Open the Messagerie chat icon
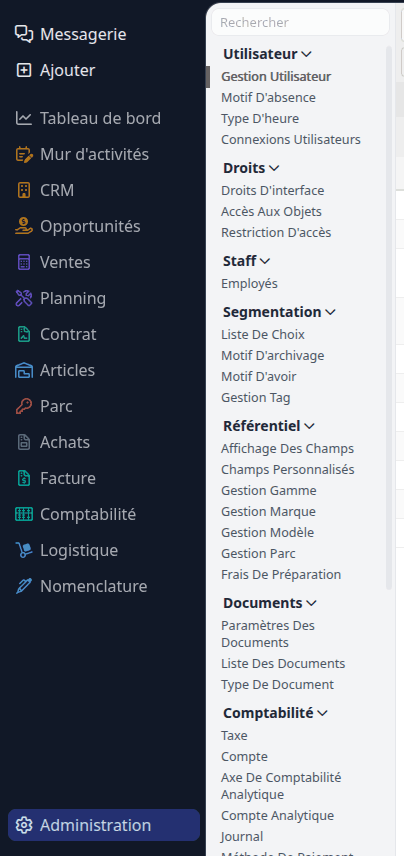The width and height of the screenshot is (404, 856). tap(23, 34)
